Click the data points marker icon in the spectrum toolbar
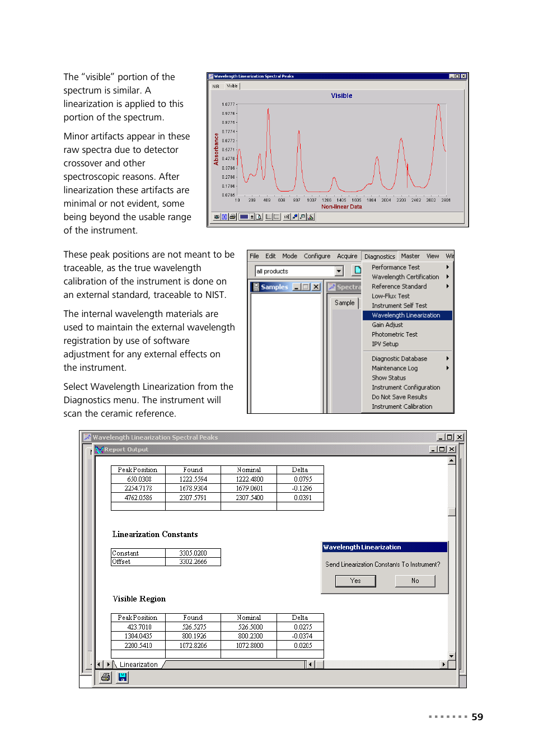534x756 pixels. (295, 217)
